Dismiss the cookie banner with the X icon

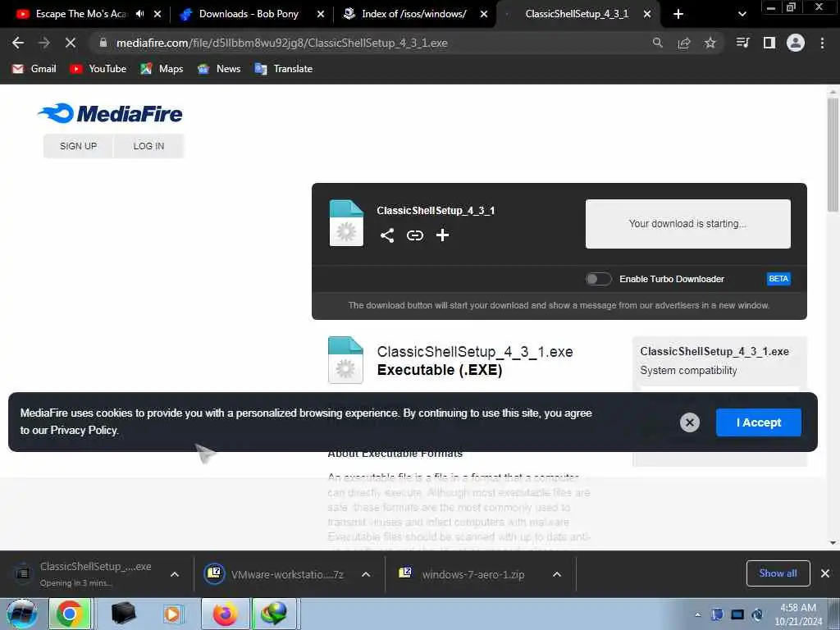pyautogui.click(x=689, y=422)
